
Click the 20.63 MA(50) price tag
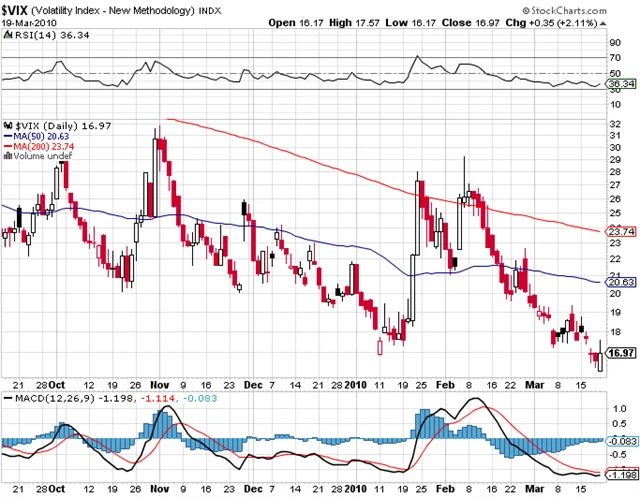621,282
